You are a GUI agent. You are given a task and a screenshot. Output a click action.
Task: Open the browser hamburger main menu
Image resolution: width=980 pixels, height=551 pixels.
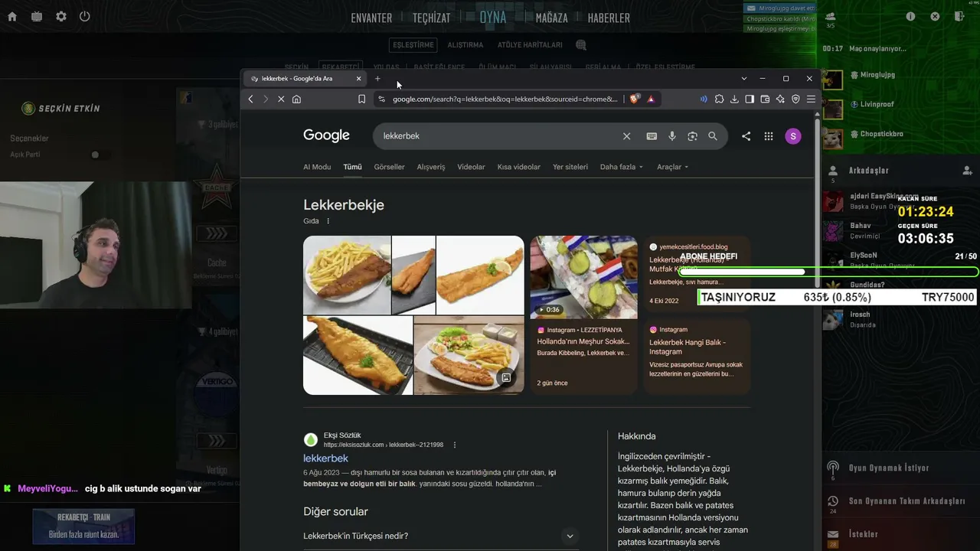click(811, 99)
